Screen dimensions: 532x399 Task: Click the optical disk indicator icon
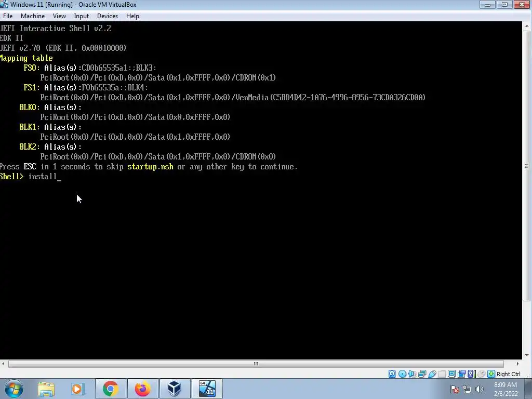(403, 374)
